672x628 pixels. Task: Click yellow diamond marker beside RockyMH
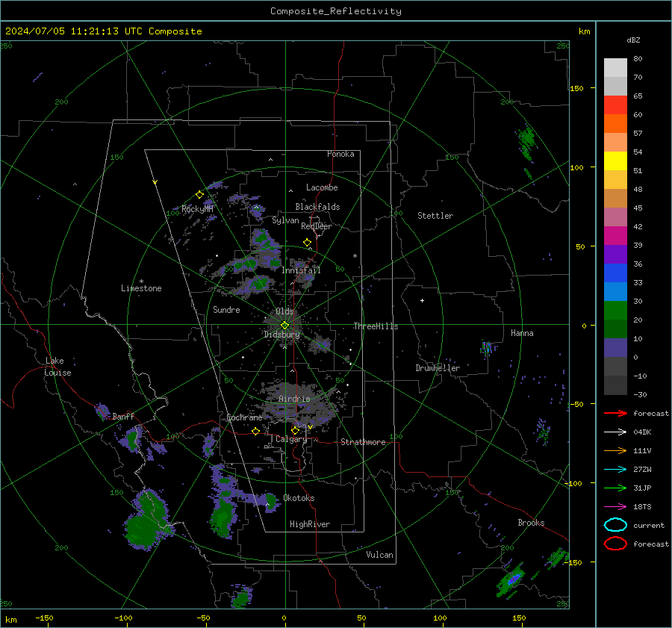point(199,195)
